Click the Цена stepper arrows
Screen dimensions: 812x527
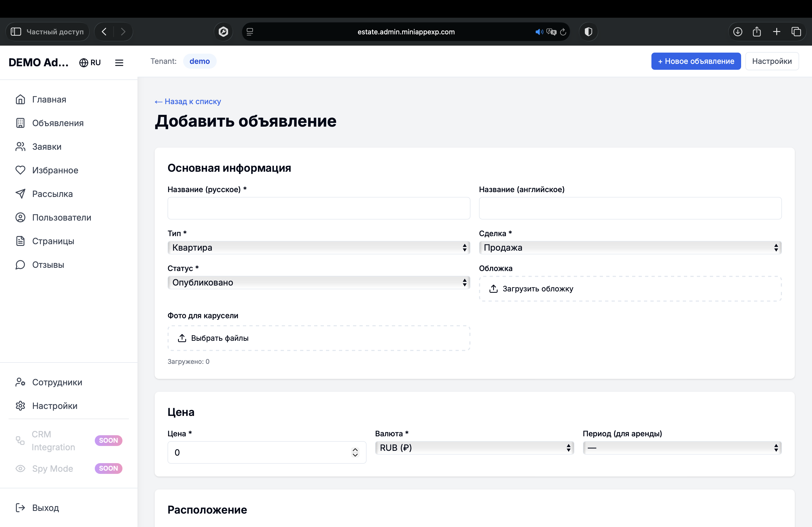pyautogui.click(x=355, y=452)
